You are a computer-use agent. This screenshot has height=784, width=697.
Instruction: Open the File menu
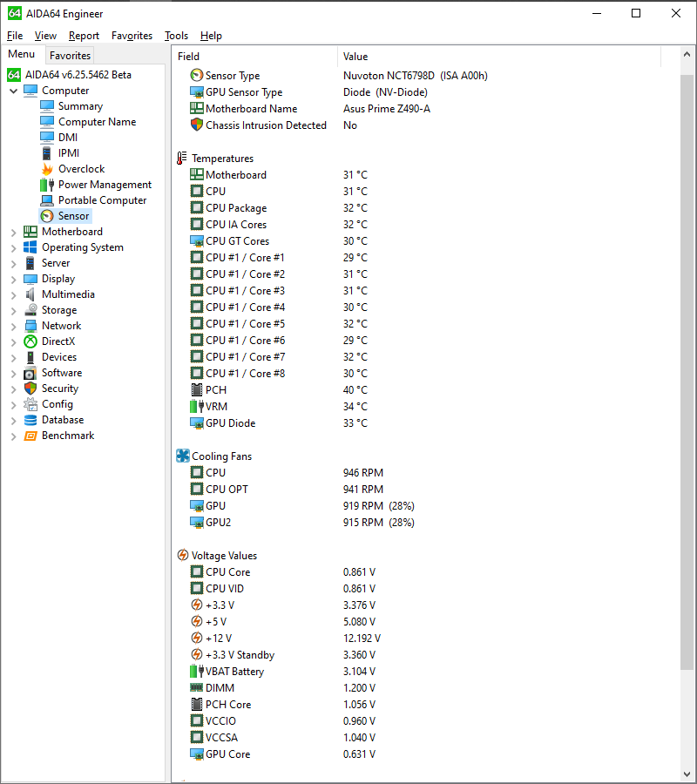(15, 36)
